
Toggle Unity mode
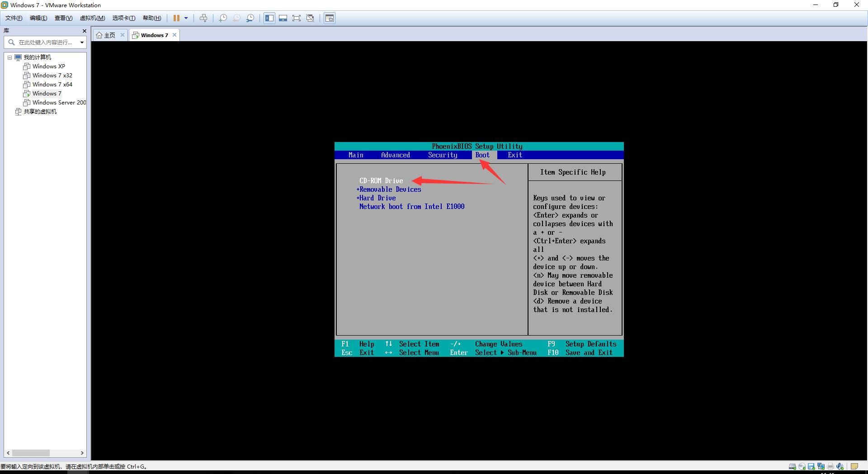click(310, 18)
